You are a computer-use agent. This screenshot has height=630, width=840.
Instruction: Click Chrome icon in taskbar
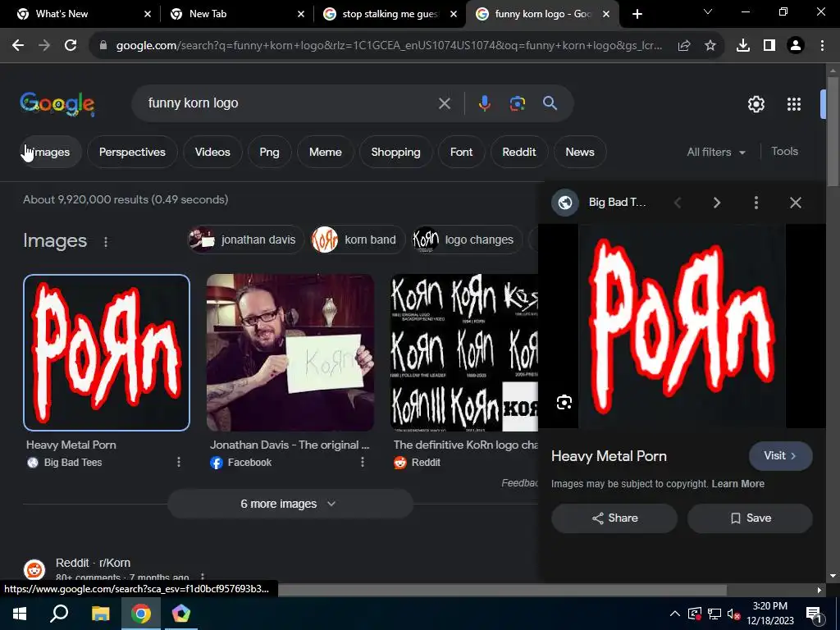[141, 614]
